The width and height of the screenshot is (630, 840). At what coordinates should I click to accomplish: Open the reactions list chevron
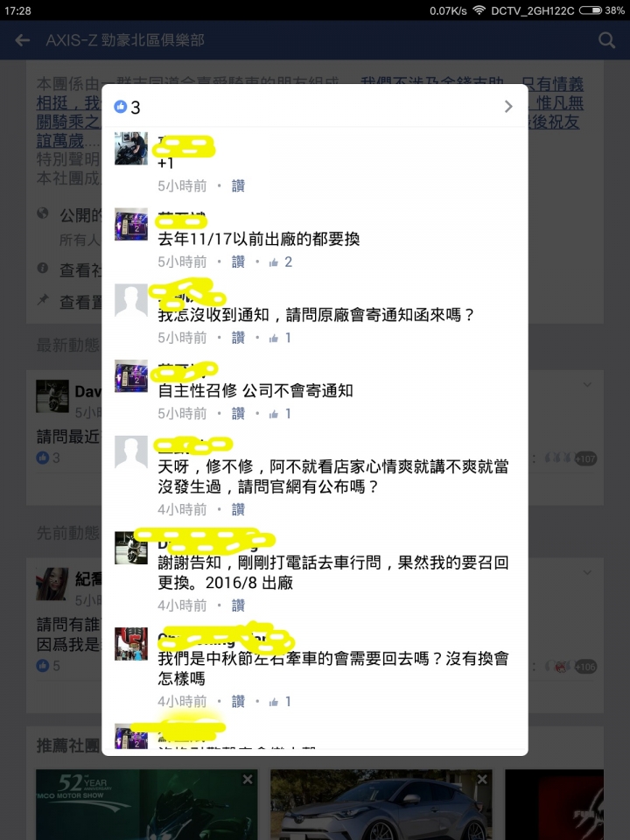click(x=508, y=107)
